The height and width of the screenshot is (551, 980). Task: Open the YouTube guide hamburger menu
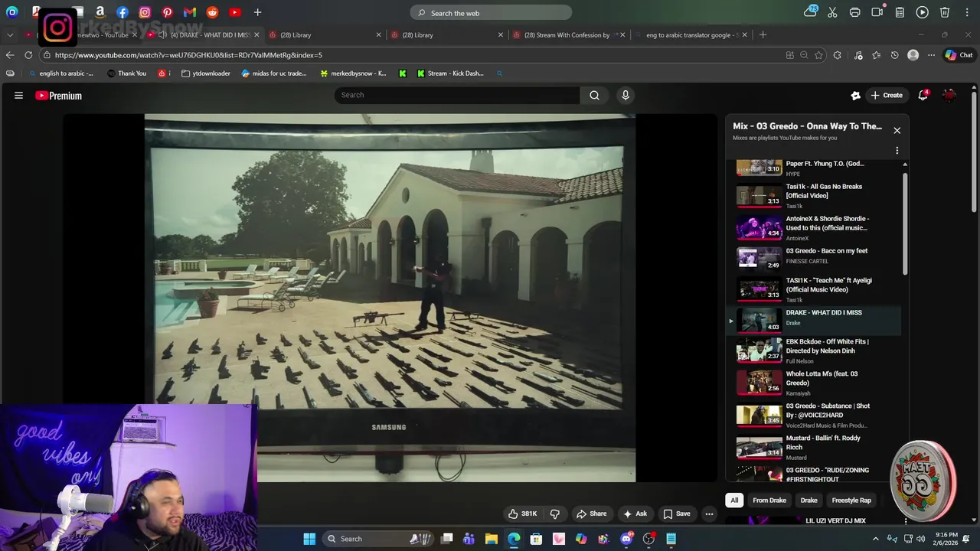(x=18, y=96)
